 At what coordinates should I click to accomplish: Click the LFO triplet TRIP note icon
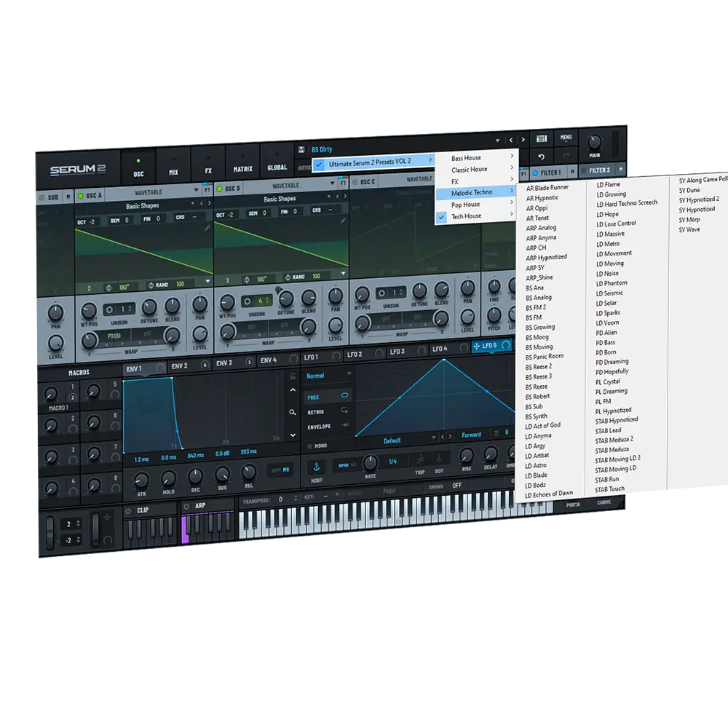(420, 459)
